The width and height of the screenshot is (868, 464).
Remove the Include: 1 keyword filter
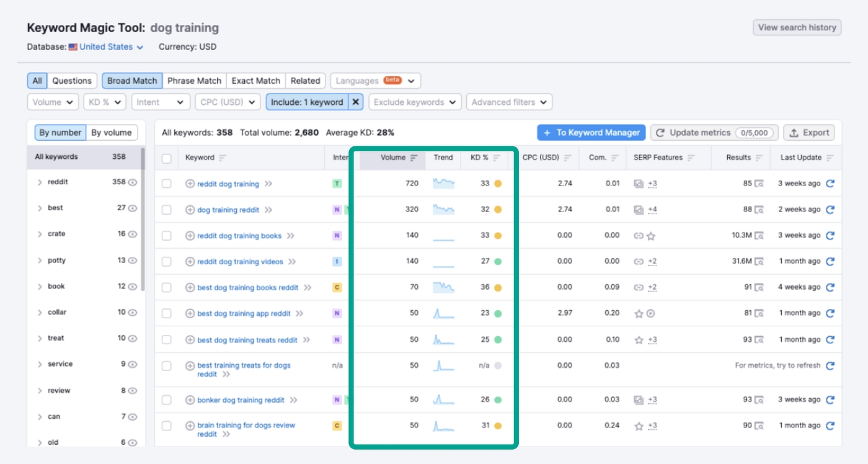pyautogui.click(x=355, y=102)
